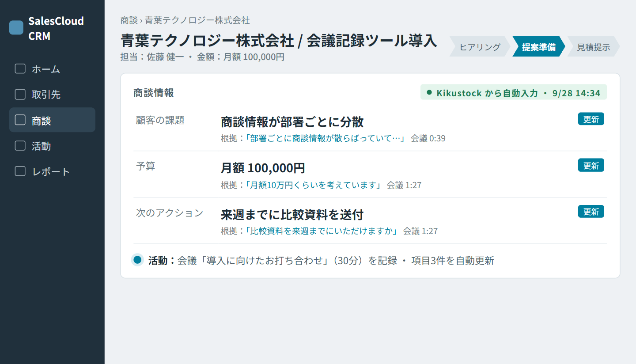Click the deal title 会議記録ツール導入
The height and width of the screenshot is (364, 636).
tap(372, 41)
